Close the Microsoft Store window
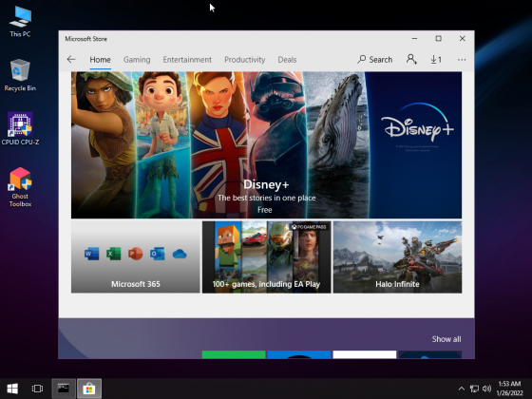The width and height of the screenshot is (532, 399). tap(462, 39)
